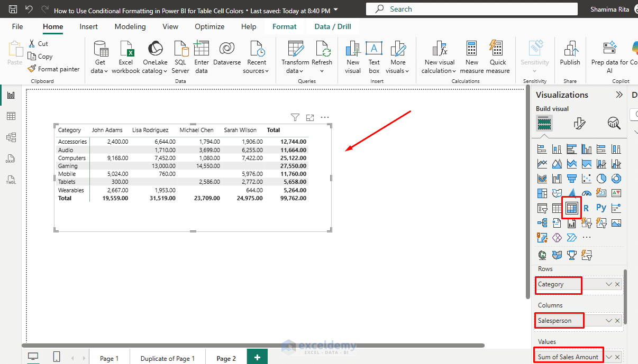Screen dimensions: 638x364
Task: Click the New measure button
Action: (x=472, y=57)
